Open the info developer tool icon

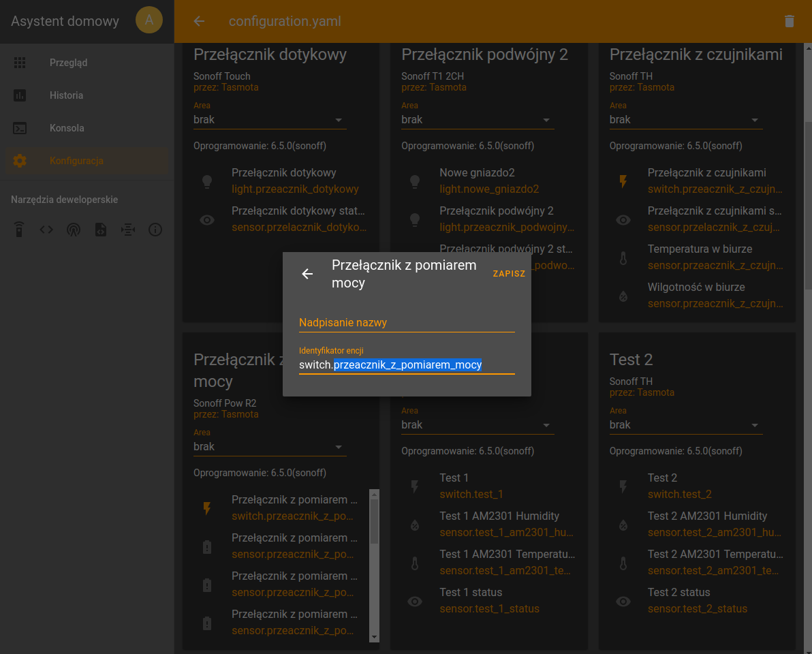[x=155, y=230]
